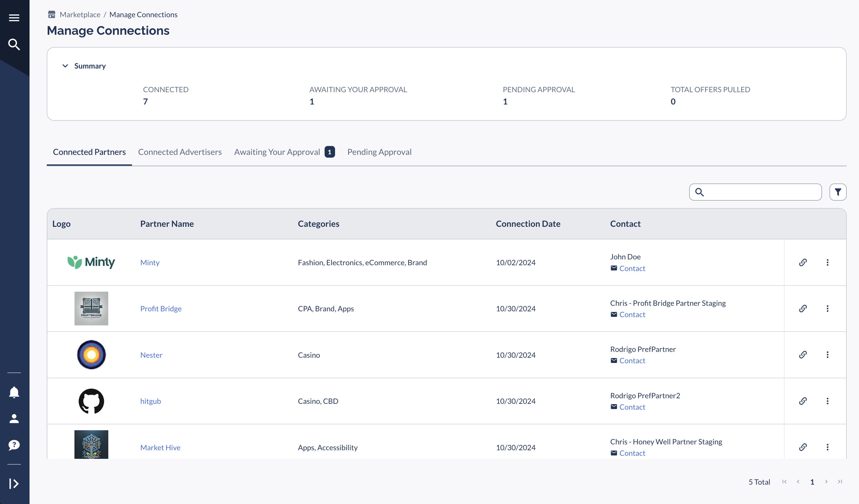
Task: Open the hamburger menu in sidebar
Action: [x=14, y=18]
